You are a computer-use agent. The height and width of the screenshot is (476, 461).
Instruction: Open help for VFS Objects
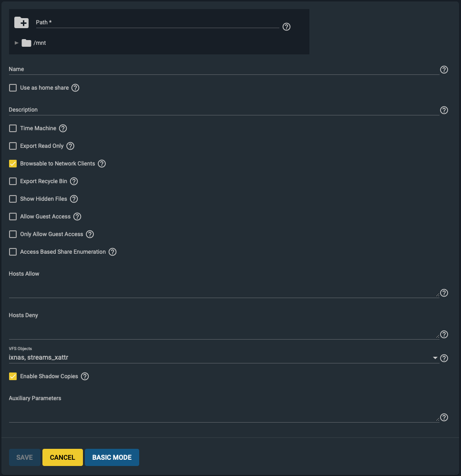click(444, 358)
